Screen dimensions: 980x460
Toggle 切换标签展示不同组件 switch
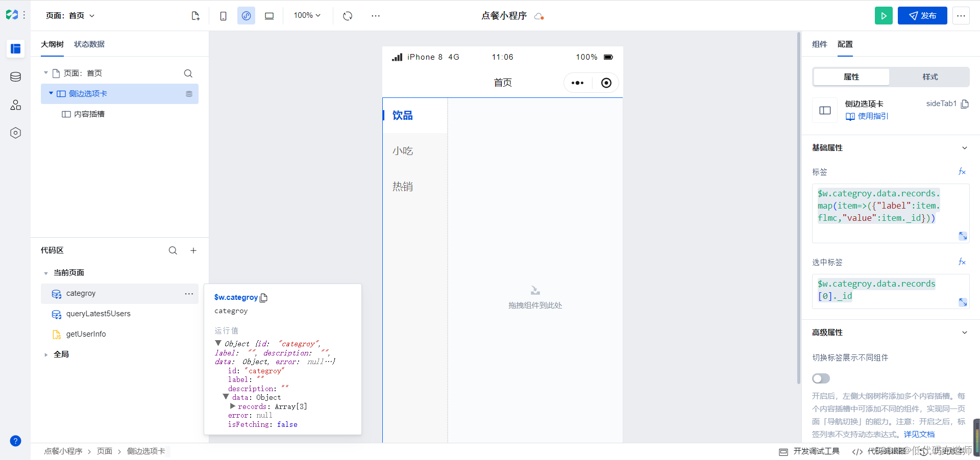click(x=821, y=378)
